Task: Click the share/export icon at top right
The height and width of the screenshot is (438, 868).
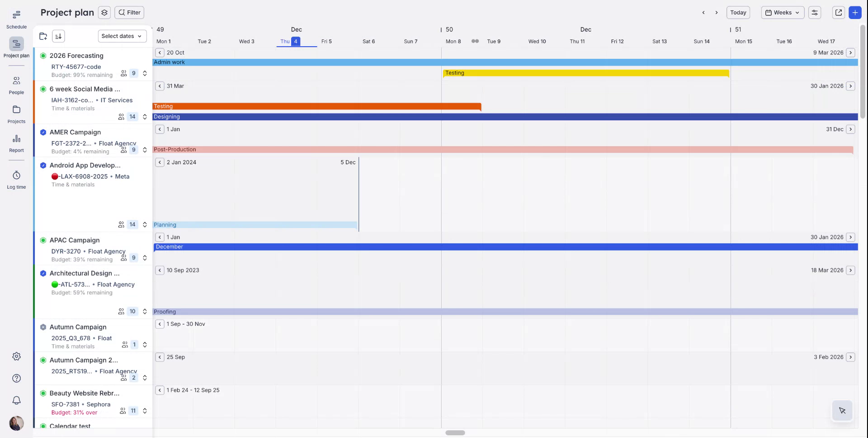Action: pyautogui.click(x=838, y=13)
